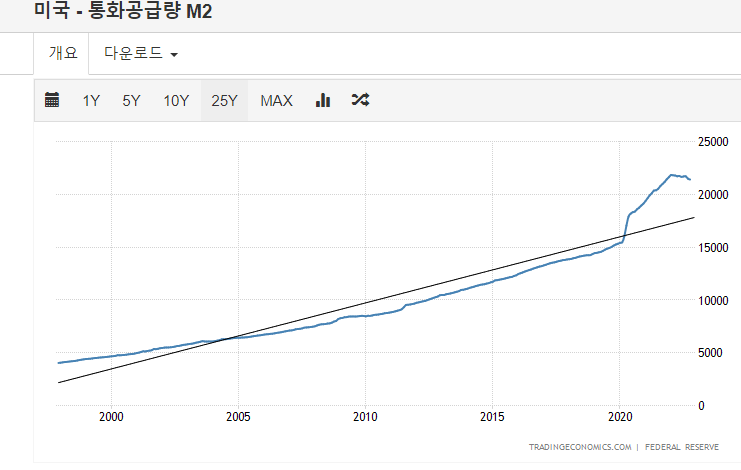The image size is (741, 470).
Task: Select the MAX time range
Action: [276, 101]
